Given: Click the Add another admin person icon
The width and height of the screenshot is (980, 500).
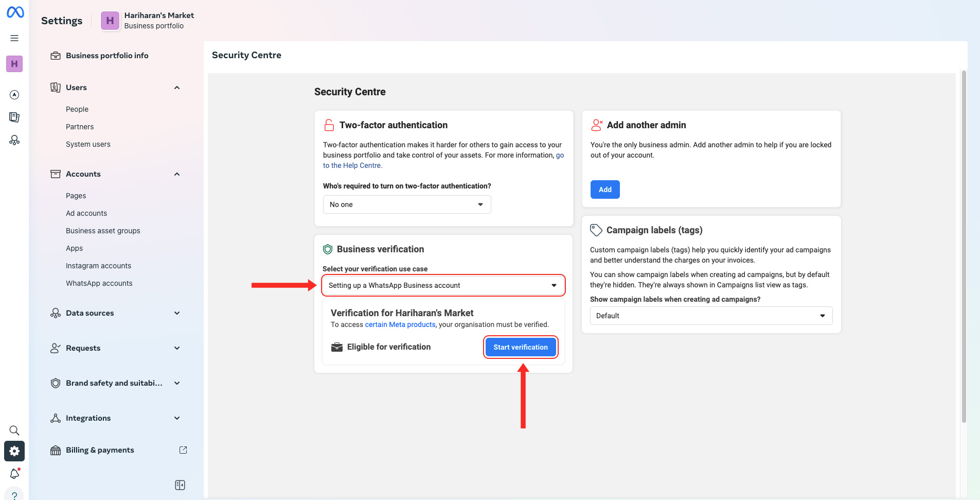Looking at the screenshot, I should (597, 125).
